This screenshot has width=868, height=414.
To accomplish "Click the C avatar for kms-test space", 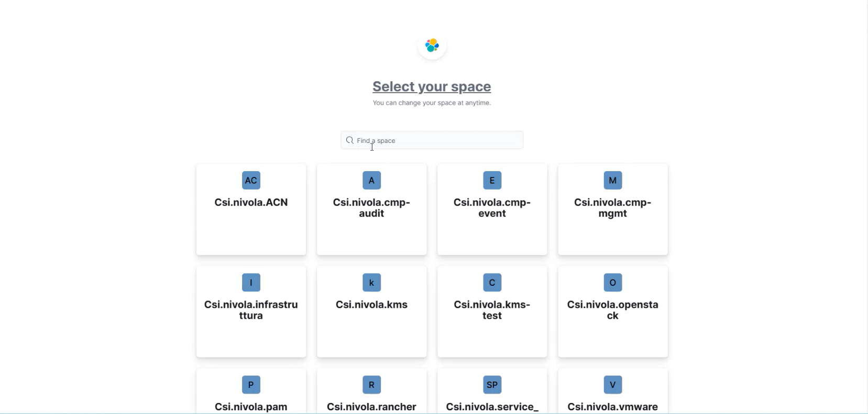I will point(492,282).
